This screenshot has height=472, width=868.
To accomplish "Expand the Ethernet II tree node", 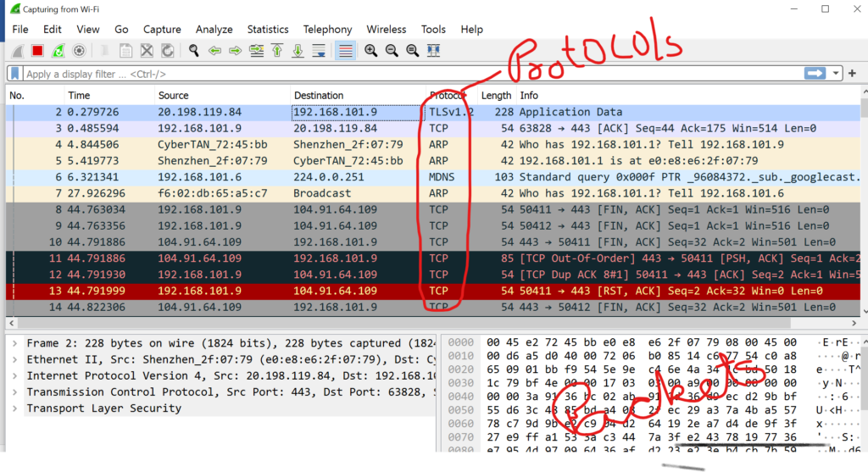I will coord(15,359).
